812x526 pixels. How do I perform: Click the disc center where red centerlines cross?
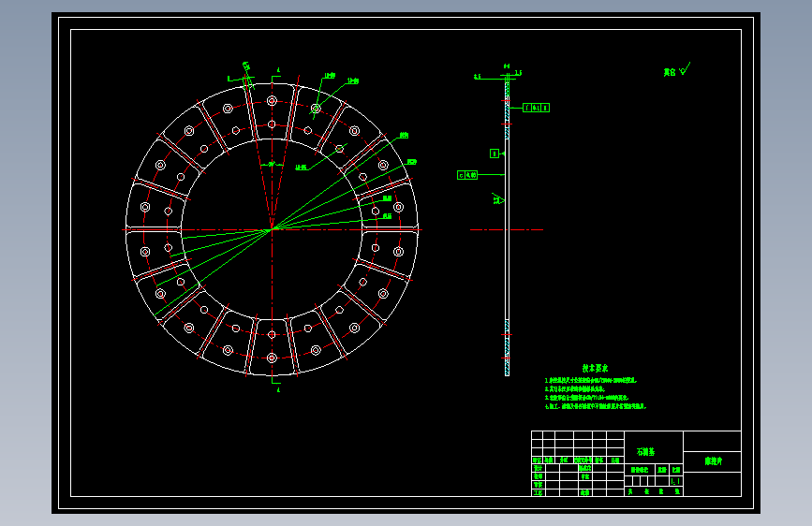click(x=272, y=229)
